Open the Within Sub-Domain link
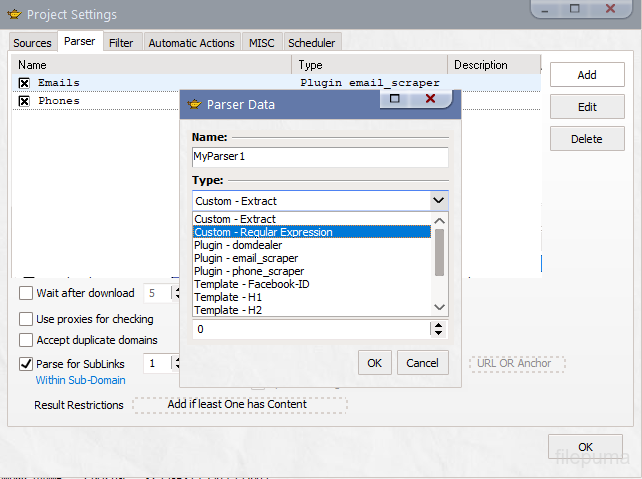 pos(80,380)
